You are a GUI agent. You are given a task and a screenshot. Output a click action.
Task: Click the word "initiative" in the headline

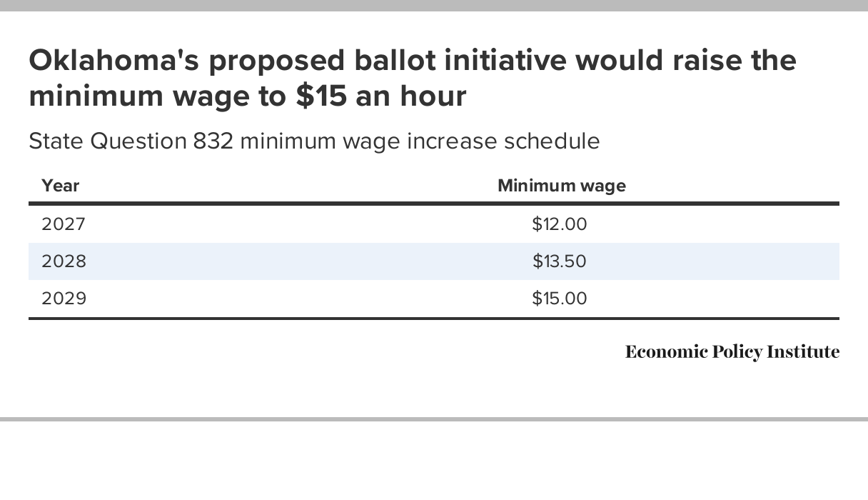[506, 61]
